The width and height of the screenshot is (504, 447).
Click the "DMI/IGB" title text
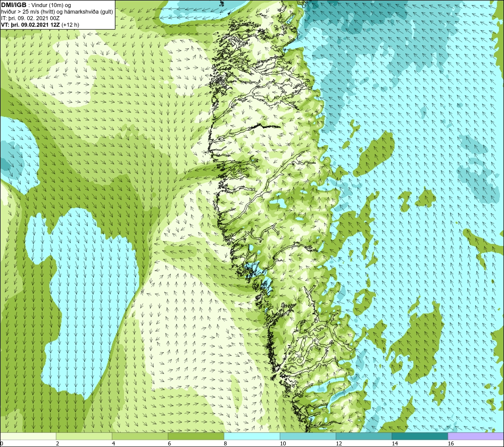click(x=14, y=5)
